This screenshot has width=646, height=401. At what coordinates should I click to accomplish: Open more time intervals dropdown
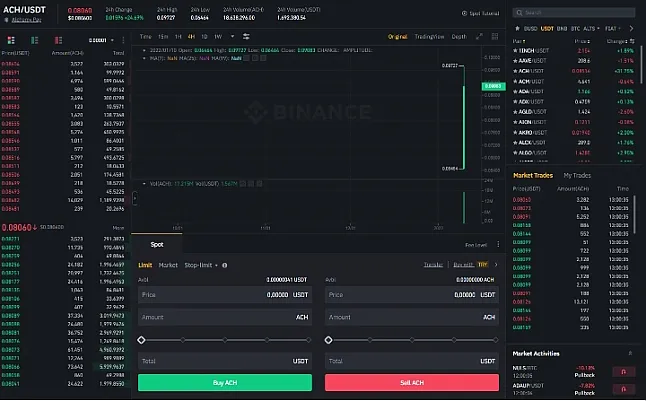pyautogui.click(x=232, y=36)
